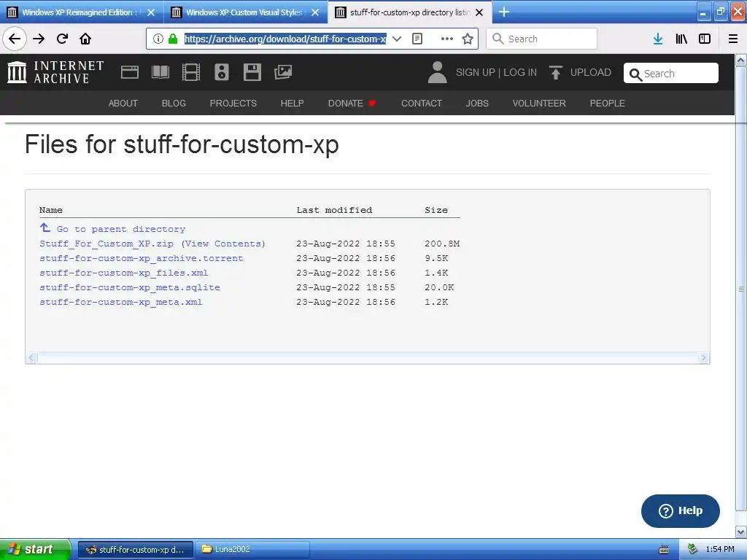Open the HELP menu item
This screenshot has width=747, height=560.
click(x=292, y=104)
